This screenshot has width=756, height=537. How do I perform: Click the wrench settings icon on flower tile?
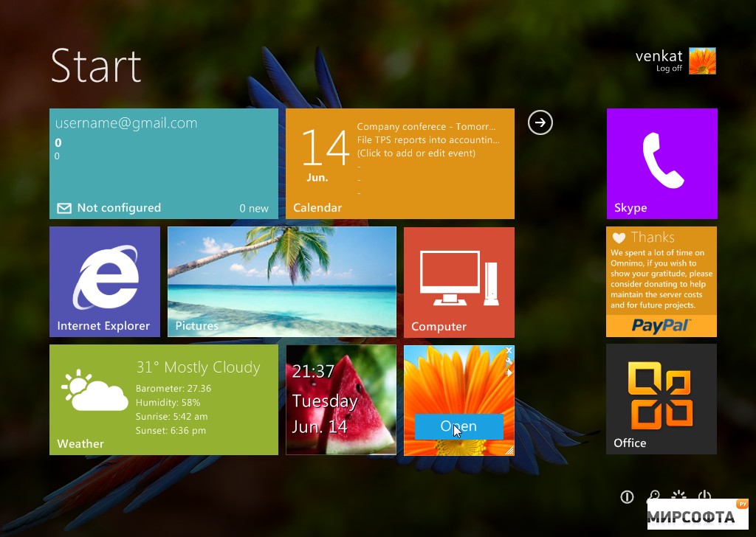[508, 361]
